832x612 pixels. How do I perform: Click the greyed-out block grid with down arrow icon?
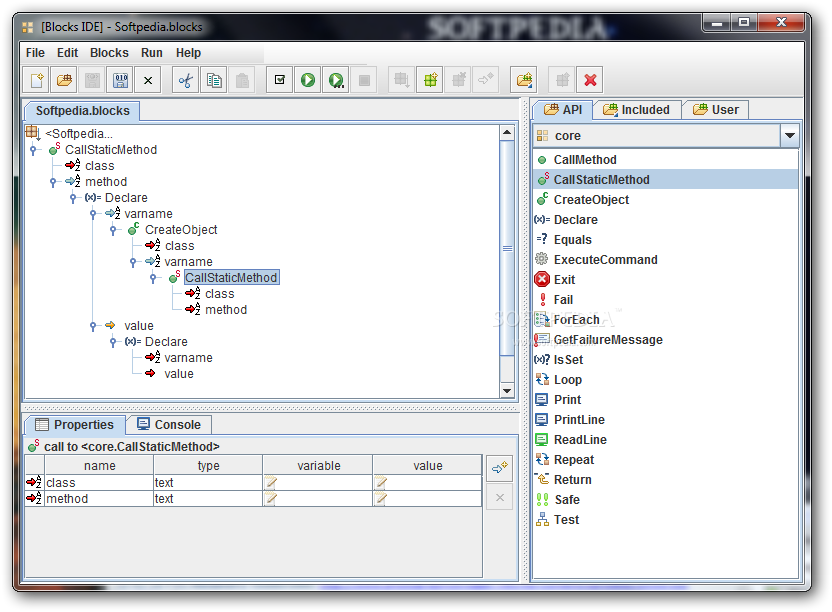tap(402, 80)
